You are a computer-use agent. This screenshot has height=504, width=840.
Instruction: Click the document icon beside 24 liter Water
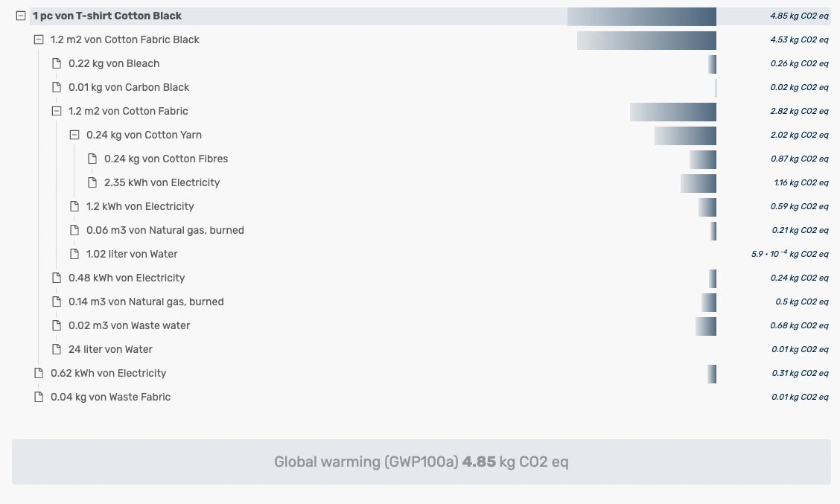(x=57, y=349)
